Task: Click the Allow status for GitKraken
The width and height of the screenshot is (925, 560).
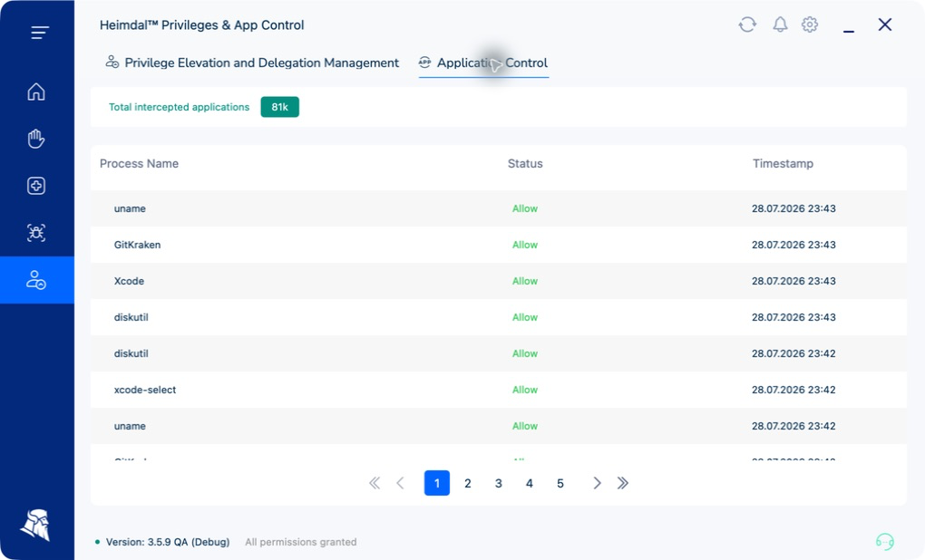Action: pyautogui.click(x=525, y=245)
